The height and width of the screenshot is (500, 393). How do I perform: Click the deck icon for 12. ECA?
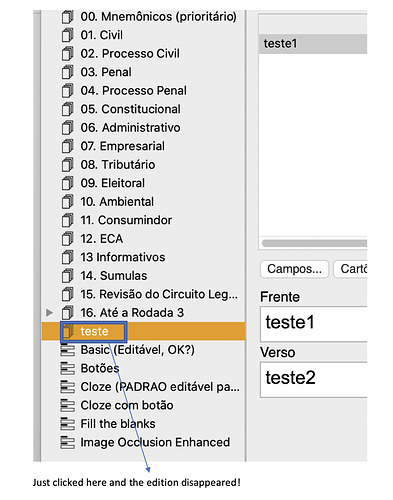[x=67, y=238]
